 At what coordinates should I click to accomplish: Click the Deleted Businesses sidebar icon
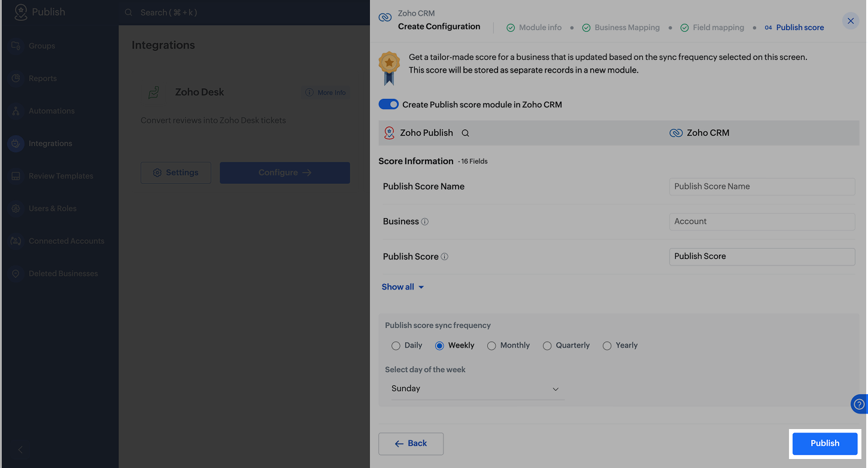[x=16, y=274]
